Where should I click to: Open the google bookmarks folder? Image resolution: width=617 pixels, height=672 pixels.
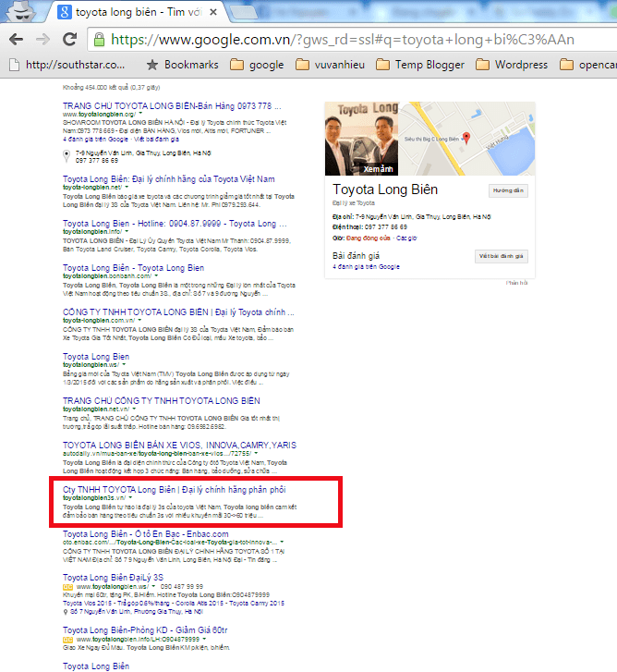[x=257, y=65]
